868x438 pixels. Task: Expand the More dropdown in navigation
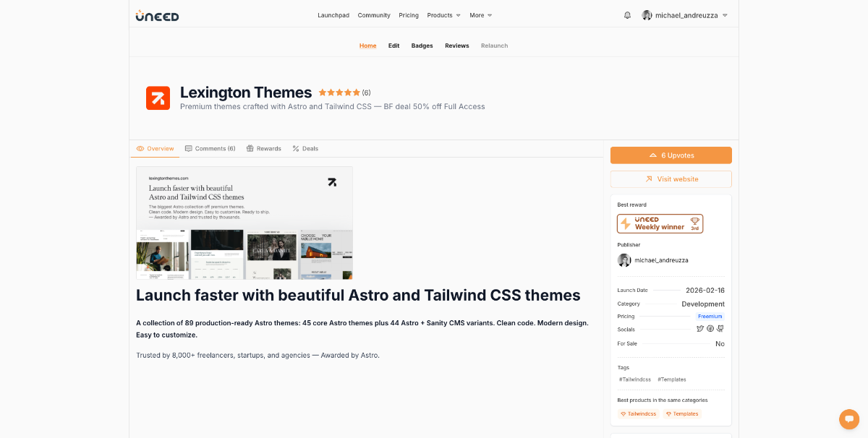tap(480, 15)
